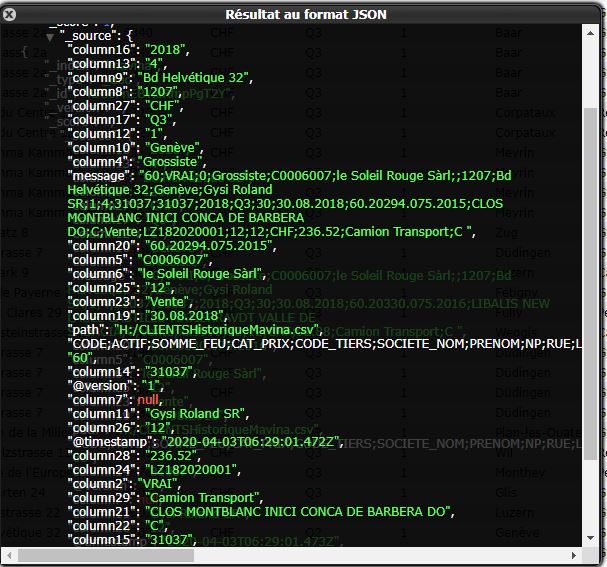607x567 pixels.
Task: Click the "message" key
Action: click(x=99, y=176)
